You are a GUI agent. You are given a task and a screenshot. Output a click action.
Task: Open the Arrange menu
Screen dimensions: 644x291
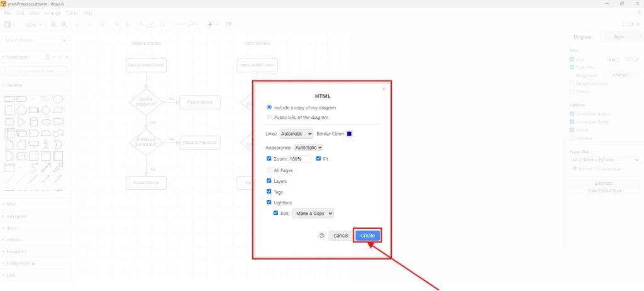[x=52, y=13]
